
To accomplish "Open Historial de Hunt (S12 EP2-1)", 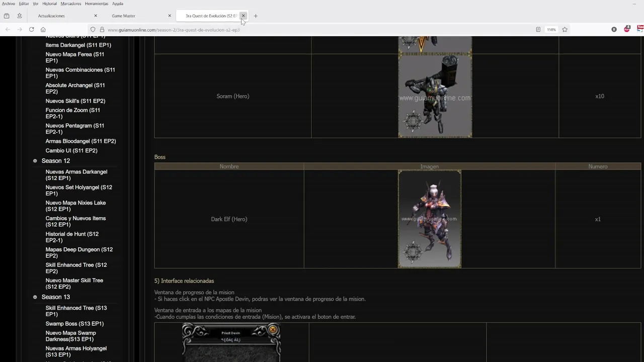I will coord(72,237).
